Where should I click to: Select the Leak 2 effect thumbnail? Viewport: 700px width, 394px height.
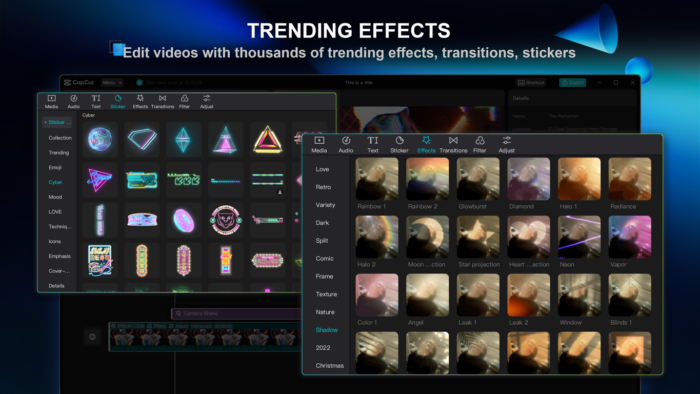[529, 295]
